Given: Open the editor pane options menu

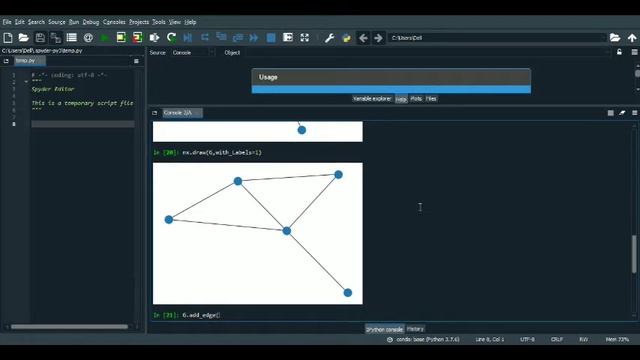Looking at the screenshot, I should pyautogui.click(x=136, y=61).
